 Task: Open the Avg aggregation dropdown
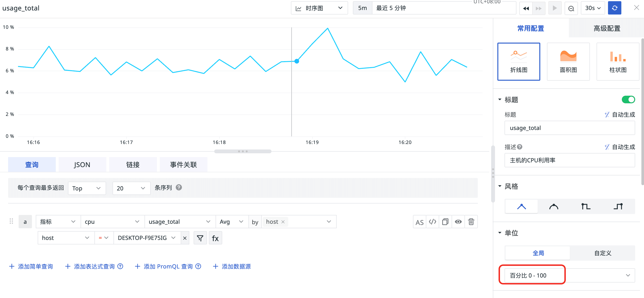click(231, 222)
